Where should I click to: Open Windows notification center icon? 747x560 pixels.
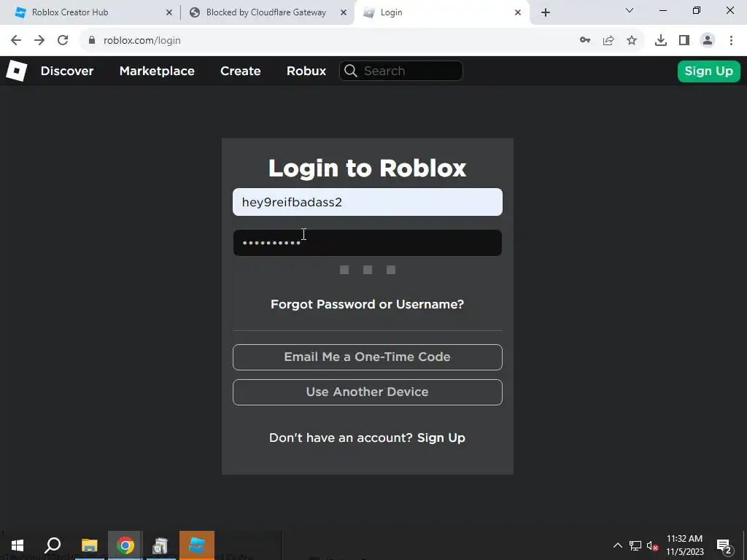(x=724, y=545)
